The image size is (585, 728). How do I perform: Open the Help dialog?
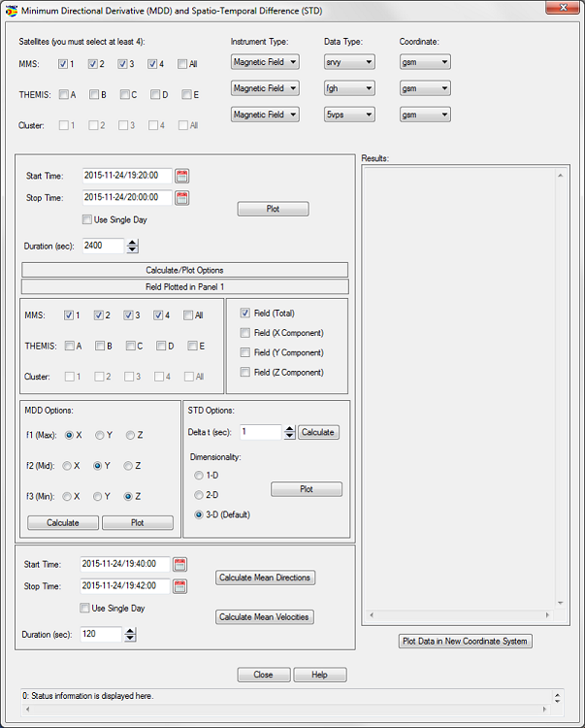coord(320,675)
